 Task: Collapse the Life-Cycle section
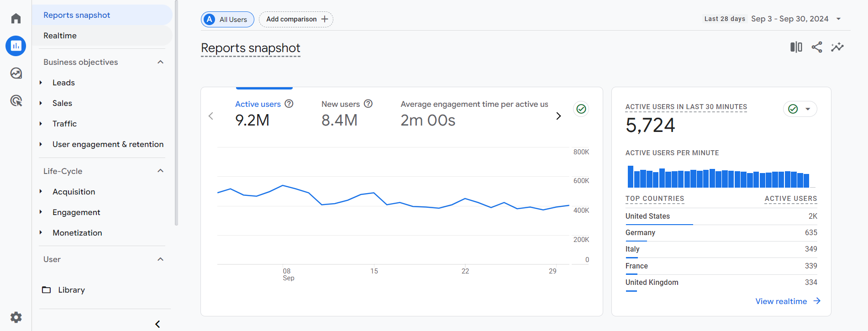click(x=160, y=171)
